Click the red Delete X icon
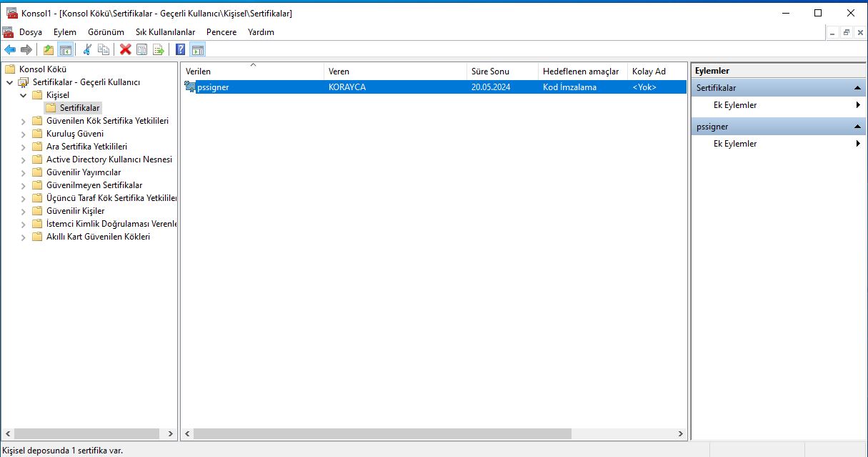The image size is (868, 457). point(124,49)
